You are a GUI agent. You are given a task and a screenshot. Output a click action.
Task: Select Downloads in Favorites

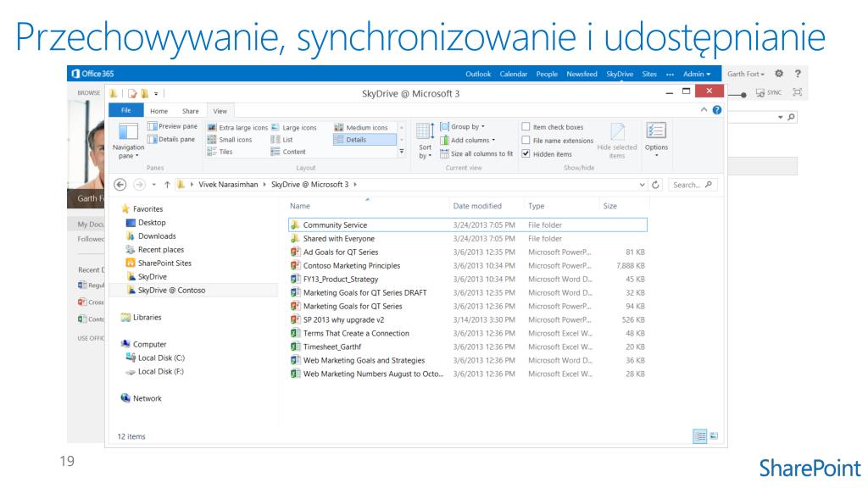click(x=151, y=236)
